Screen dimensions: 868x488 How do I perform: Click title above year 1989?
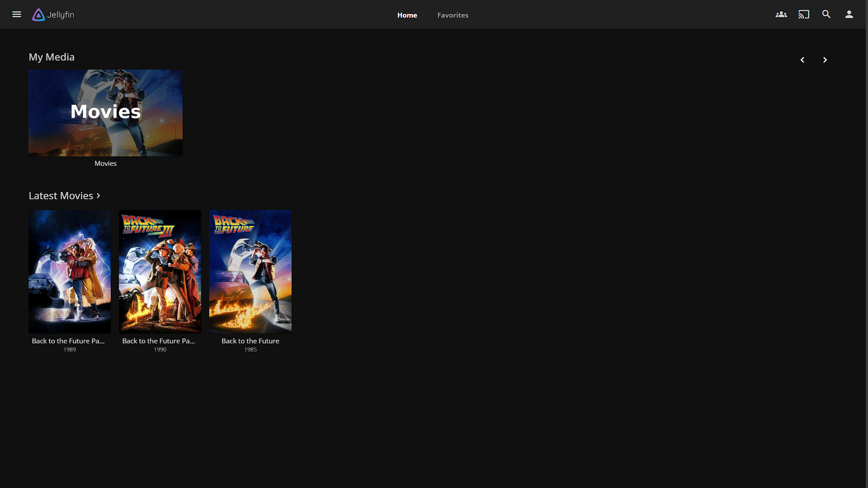tap(68, 341)
